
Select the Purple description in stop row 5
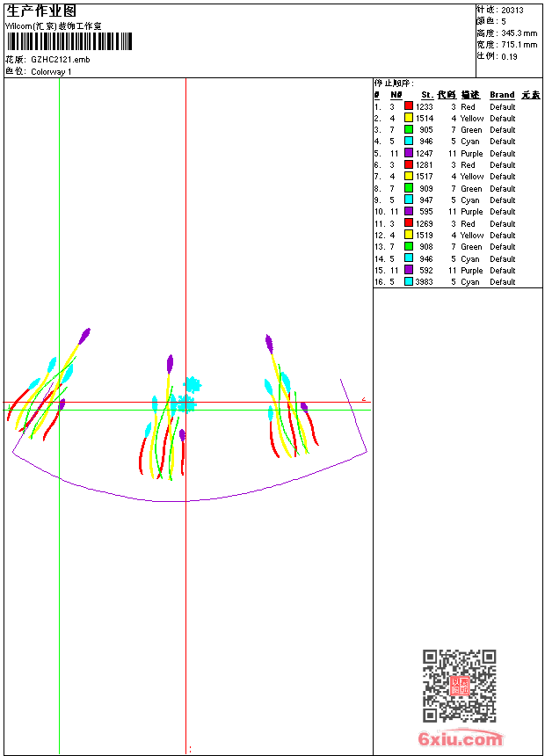472,154
